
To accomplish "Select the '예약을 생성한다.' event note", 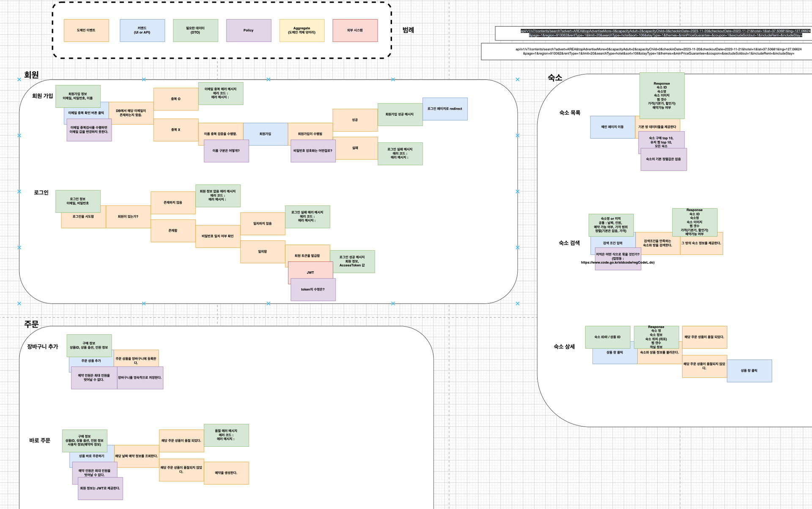I will point(226,473).
